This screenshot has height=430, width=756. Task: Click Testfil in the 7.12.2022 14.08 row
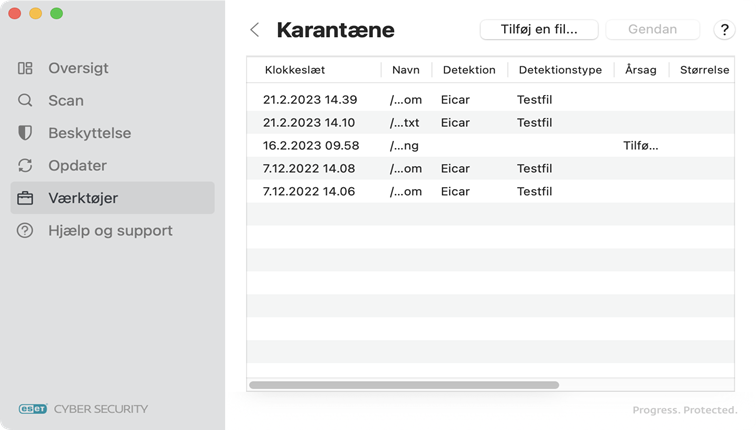[534, 168]
